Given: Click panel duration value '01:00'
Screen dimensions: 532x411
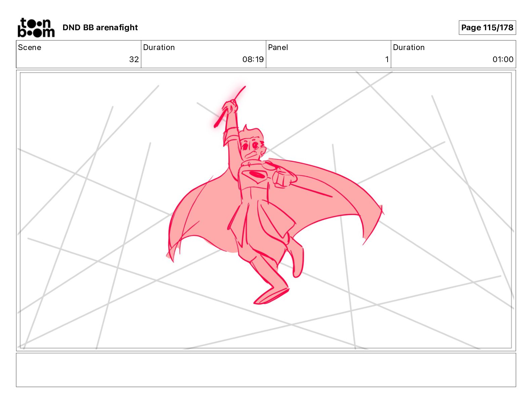Looking at the screenshot, I should (x=503, y=59).
